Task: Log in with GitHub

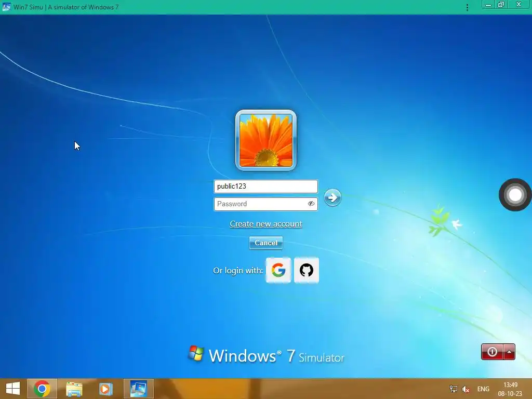Action: point(307,270)
